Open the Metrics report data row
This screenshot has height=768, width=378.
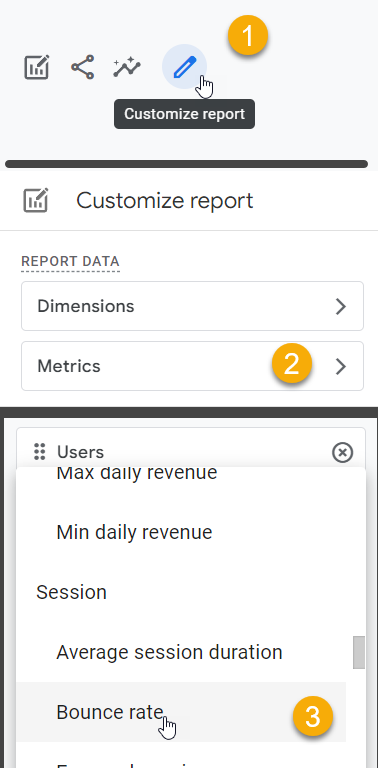coord(192,366)
